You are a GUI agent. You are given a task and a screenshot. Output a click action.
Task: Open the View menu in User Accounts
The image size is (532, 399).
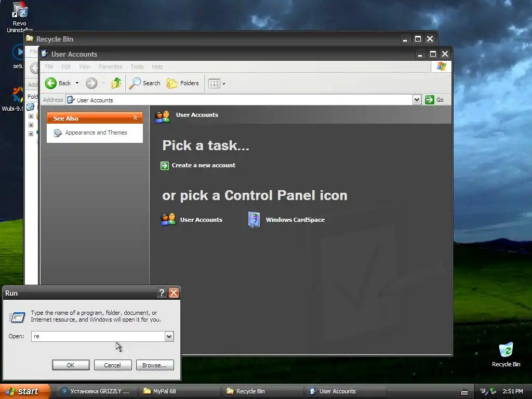(85, 66)
